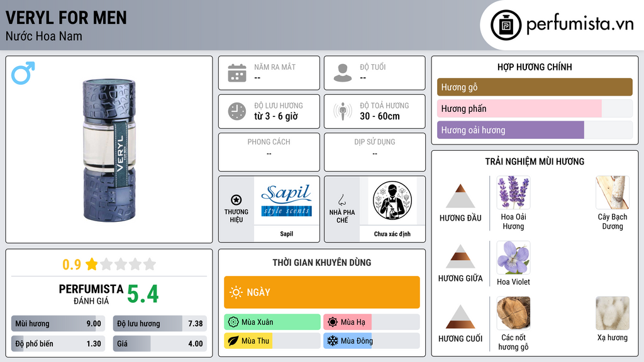Click the star badge icon above Thương hiệu
The height and width of the screenshot is (362, 644).
236,200
